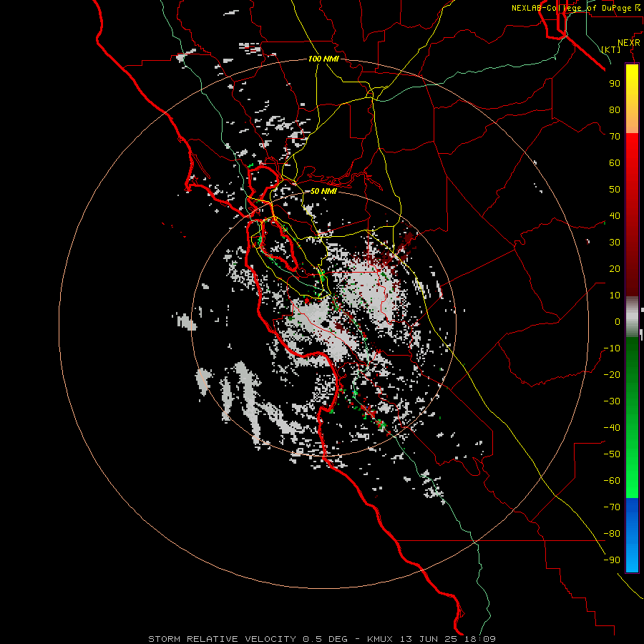Click the "50" value on velocity scale
Screen dimensions: 644x644
click(x=615, y=190)
